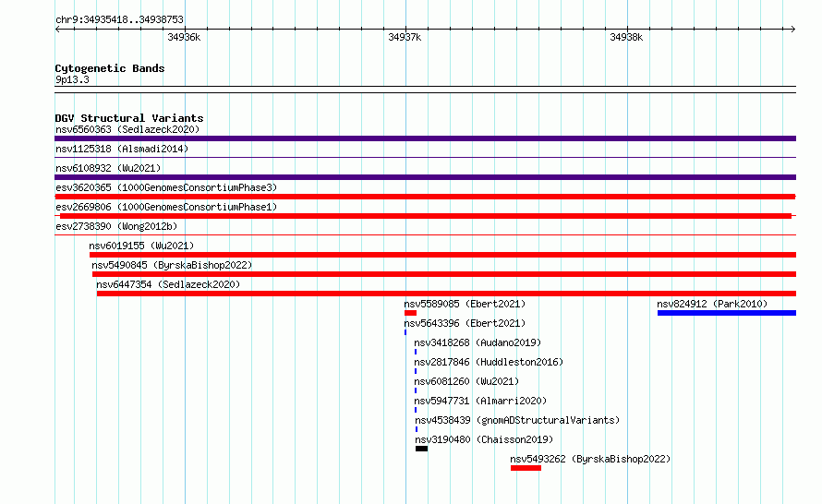Click the 34936k ruler tick label
This screenshot has height=504, width=822.
[184, 37]
